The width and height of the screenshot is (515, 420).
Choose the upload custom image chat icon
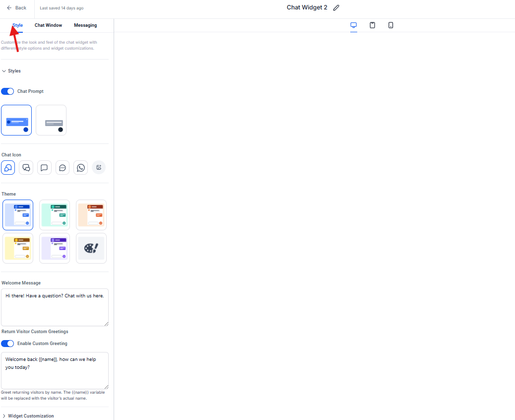(99, 168)
